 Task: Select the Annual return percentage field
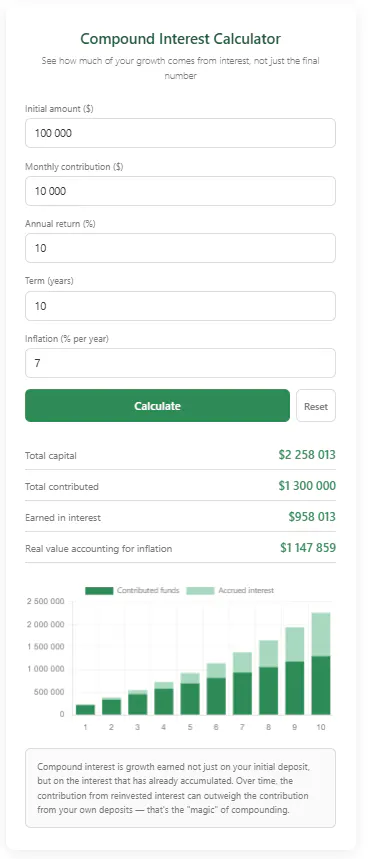pos(180,248)
